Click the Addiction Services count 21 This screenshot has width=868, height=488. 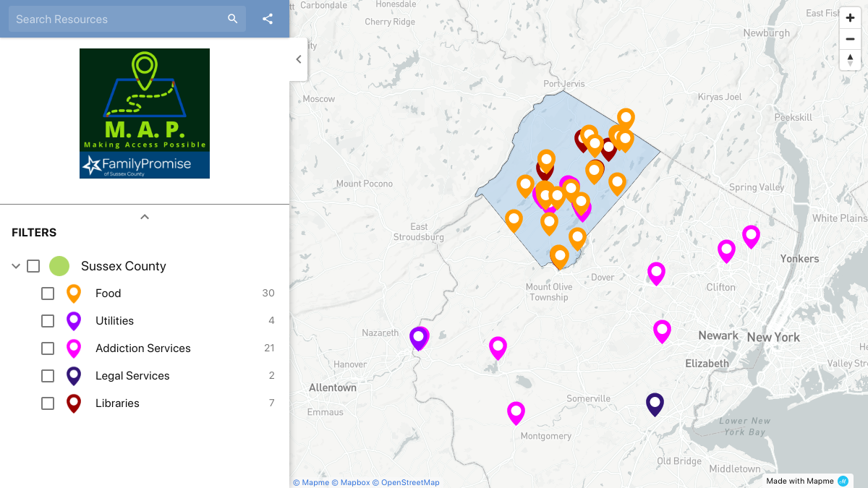click(269, 348)
